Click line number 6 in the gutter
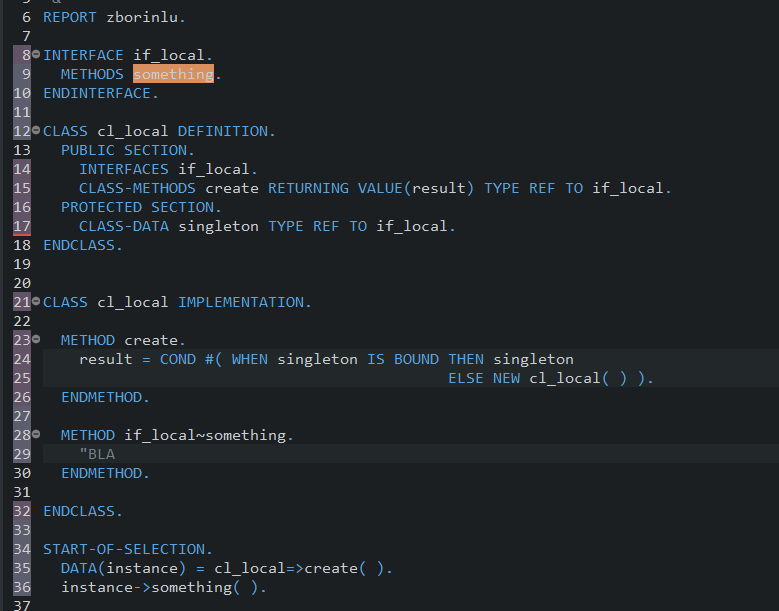Viewport: 779px width, 611px height. [x=26, y=17]
